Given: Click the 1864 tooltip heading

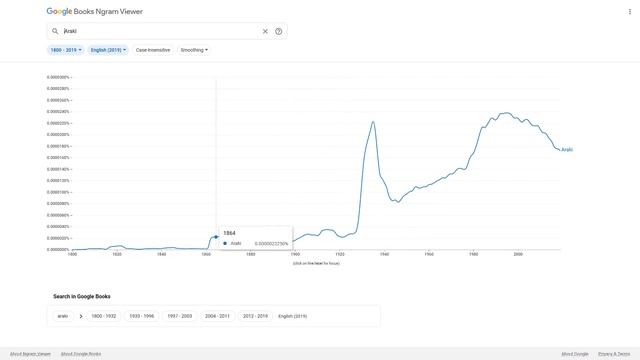Looking at the screenshot, I should [229, 233].
